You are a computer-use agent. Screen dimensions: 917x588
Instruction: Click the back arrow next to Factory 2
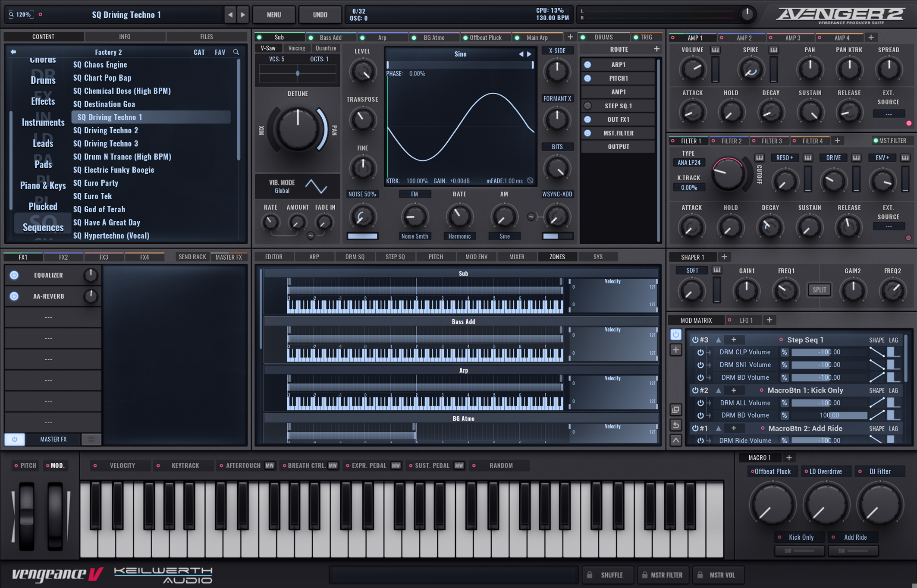coord(13,52)
